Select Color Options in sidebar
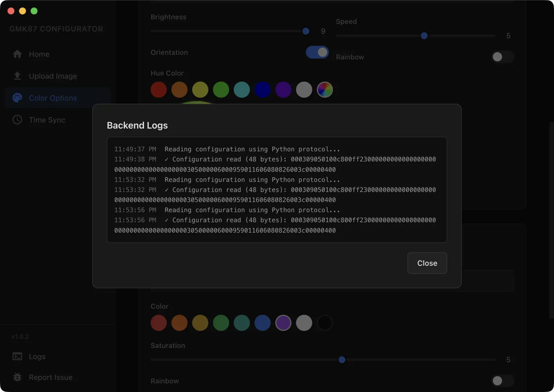The image size is (554, 392). pos(57,98)
